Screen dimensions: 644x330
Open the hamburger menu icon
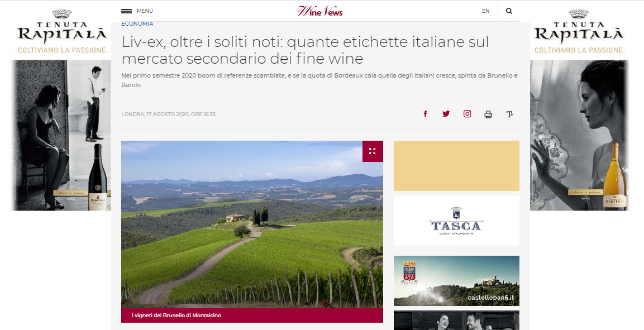pos(126,11)
